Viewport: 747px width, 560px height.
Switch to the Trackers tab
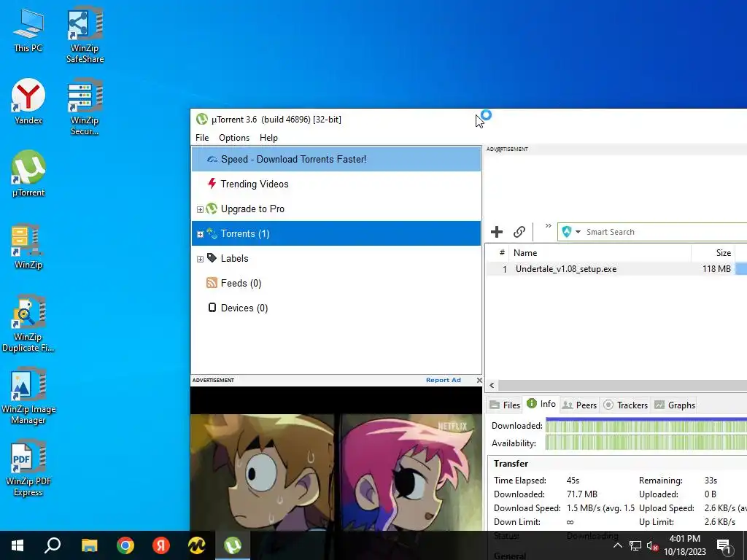click(625, 405)
